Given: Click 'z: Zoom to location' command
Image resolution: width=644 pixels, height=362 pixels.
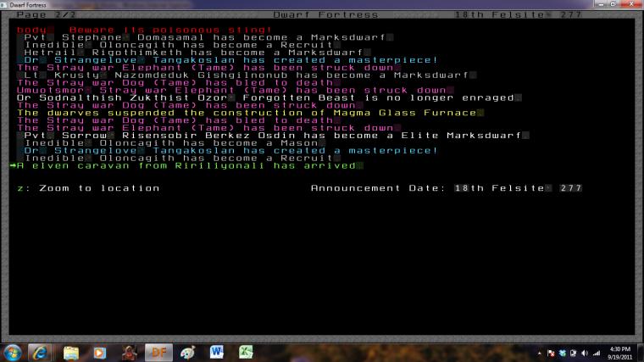Looking at the screenshot, I should (x=88, y=188).
